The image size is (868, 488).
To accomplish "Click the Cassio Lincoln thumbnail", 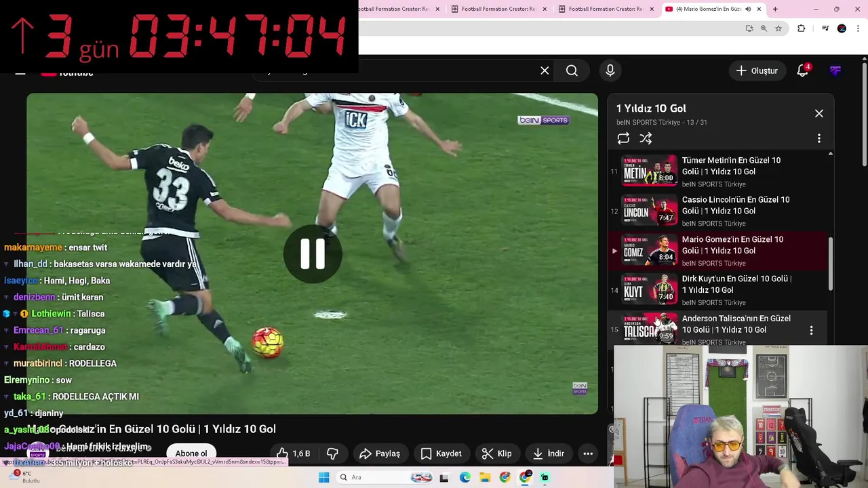I will 650,209.
